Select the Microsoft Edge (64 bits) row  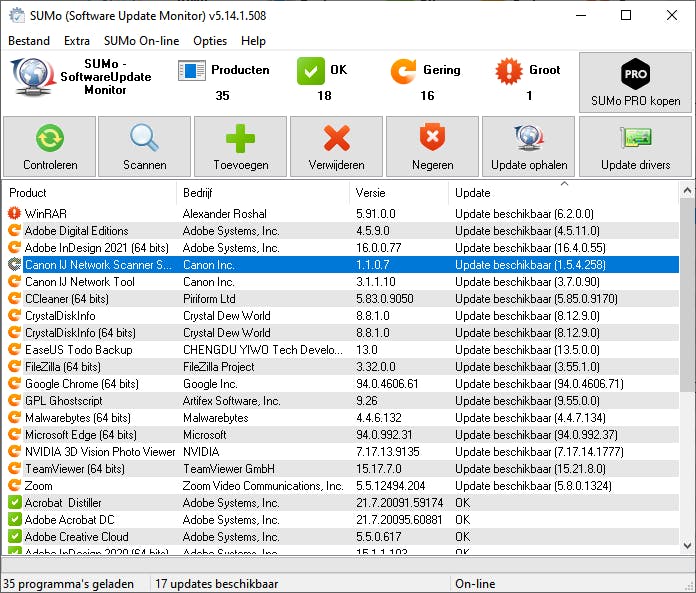[343, 435]
